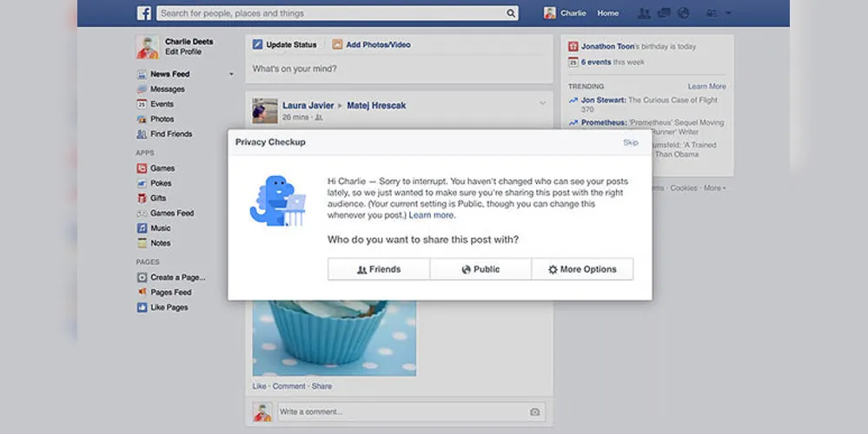Open Jonathon Toon's birthday link

608,47
